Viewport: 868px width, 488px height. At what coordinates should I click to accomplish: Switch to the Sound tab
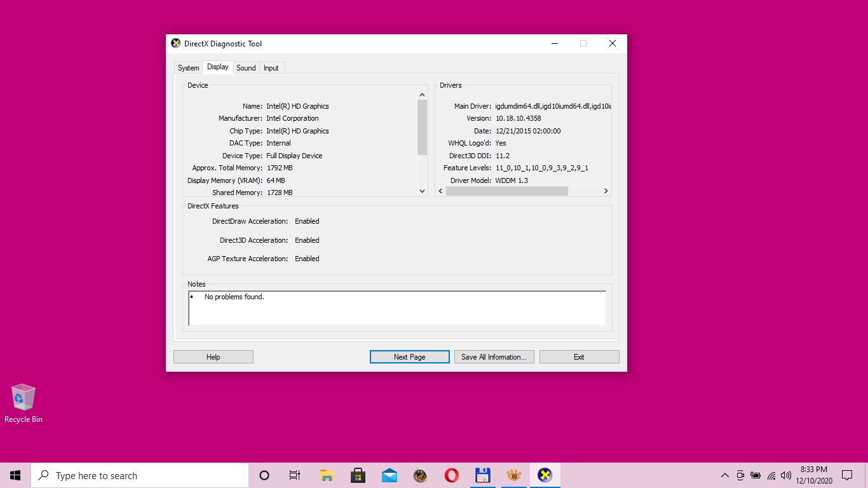coord(246,68)
